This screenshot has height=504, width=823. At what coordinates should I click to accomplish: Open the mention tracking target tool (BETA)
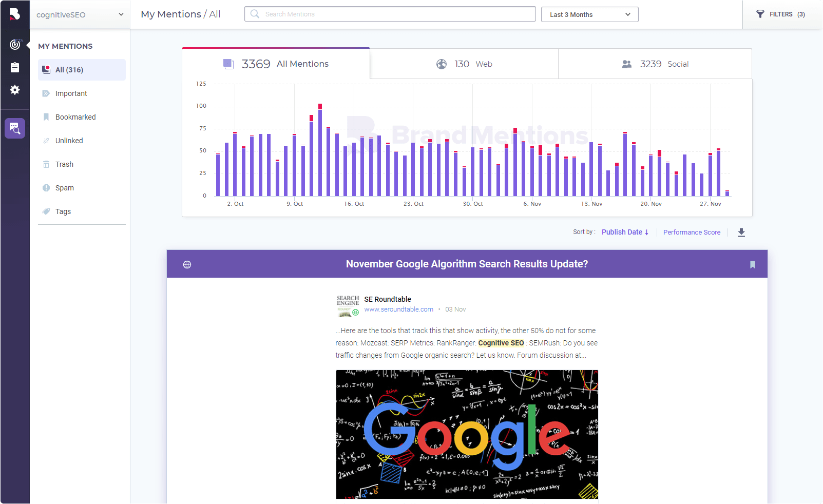point(15,44)
